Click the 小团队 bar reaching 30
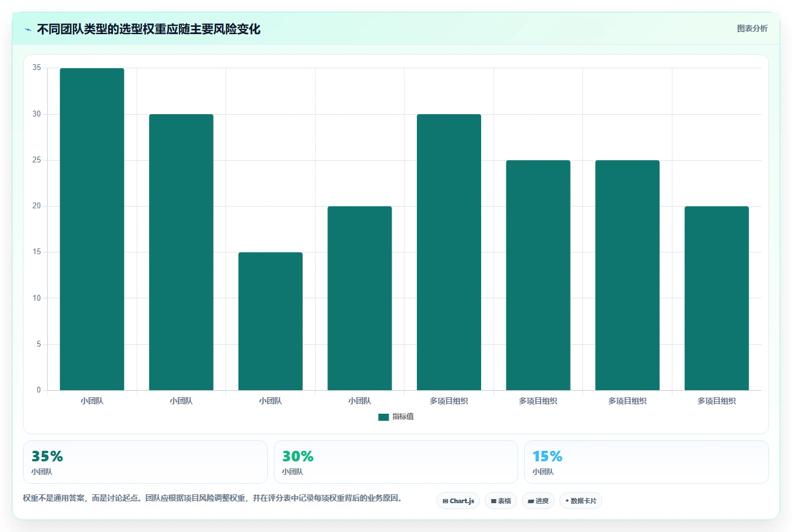The image size is (792, 532). [x=181, y=252]
